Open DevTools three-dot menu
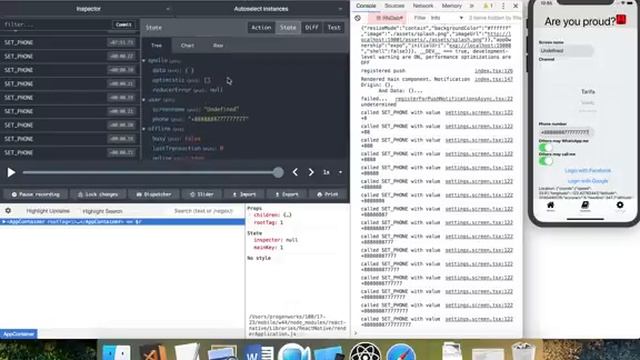This screenshot has height=360, width=640. pos(503,6)
